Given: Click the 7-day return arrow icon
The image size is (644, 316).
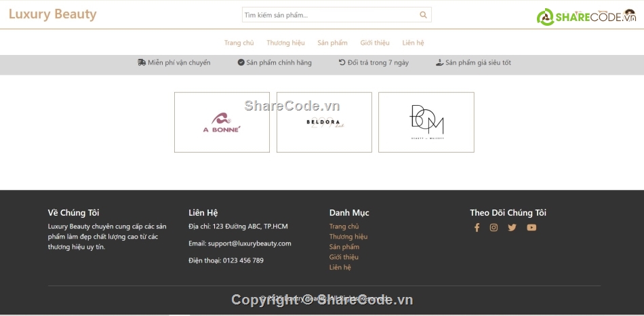Looking at the screenshot, I should [x=342, y=62].
